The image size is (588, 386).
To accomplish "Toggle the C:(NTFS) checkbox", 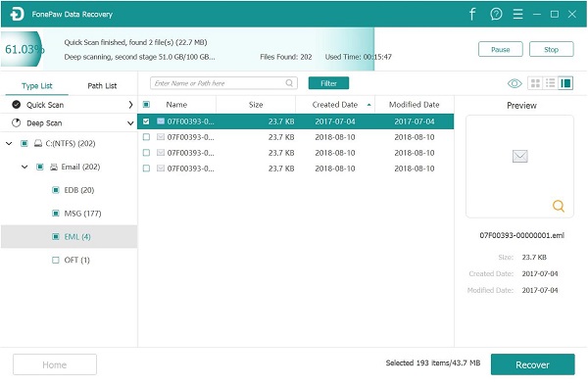I will coord(24,143).
